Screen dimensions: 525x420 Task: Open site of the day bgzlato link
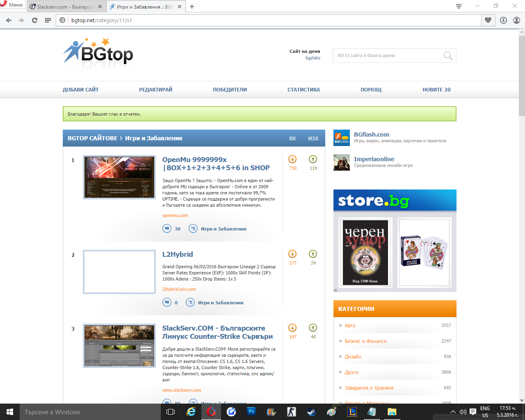[x=313, y=58]
